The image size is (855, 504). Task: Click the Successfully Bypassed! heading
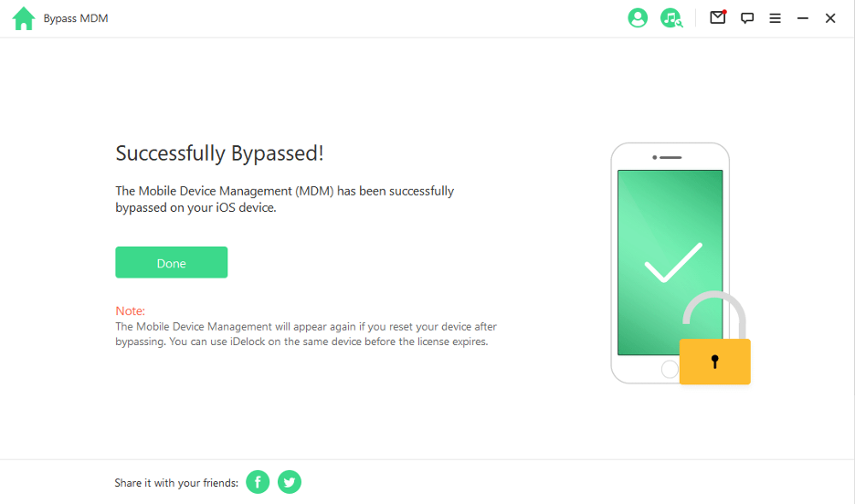coord(219,153)
